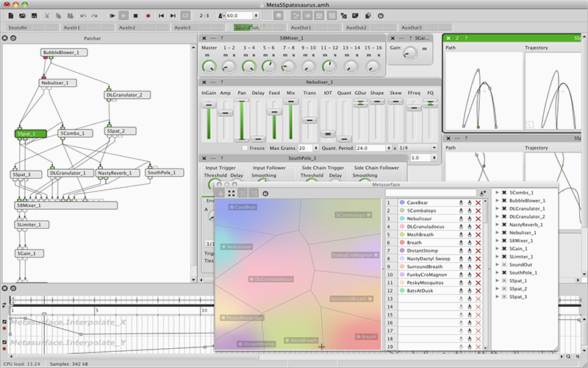Image resolution: width=588 pixels, height=368 pixels.
Task: Click the add-snapshot icon beside search field
Action: 483,194
